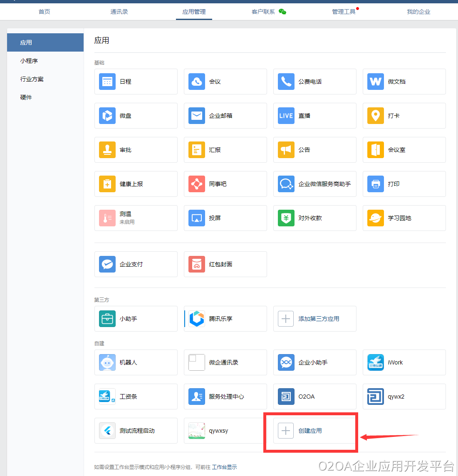Screen dimensions: 458x476
Task: Select the 微文档 W document icon
Action: pyautogui.click(x=376, y=82)
